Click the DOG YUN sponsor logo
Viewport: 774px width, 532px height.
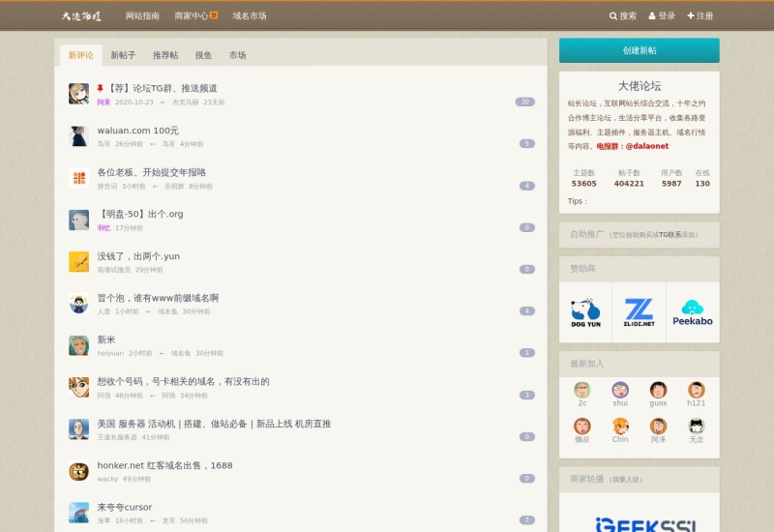(x=585, y=312)
